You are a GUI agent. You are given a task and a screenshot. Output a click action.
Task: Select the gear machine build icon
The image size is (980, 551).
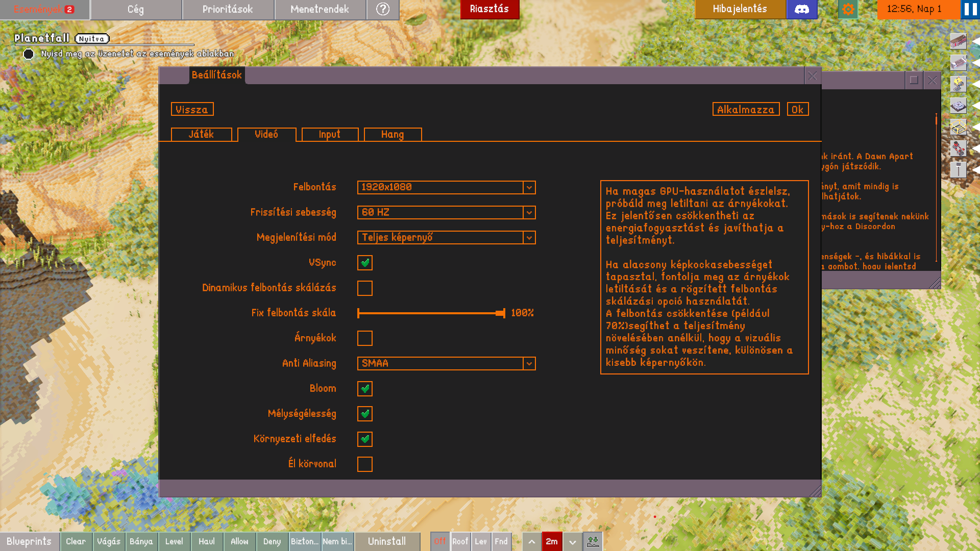point(958,106)
